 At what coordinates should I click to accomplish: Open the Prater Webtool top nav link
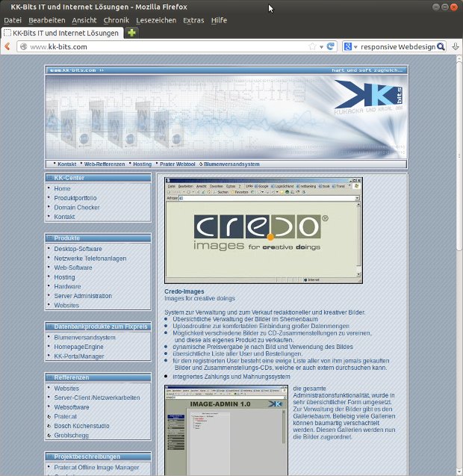[178, 164]
